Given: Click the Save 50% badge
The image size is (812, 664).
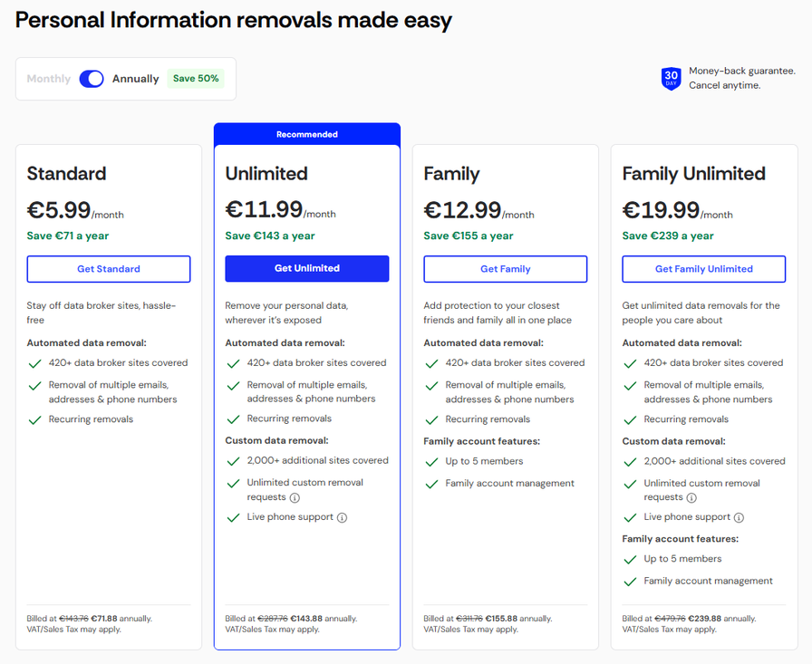Looking at the screenshot, I should tap(196, 79).
